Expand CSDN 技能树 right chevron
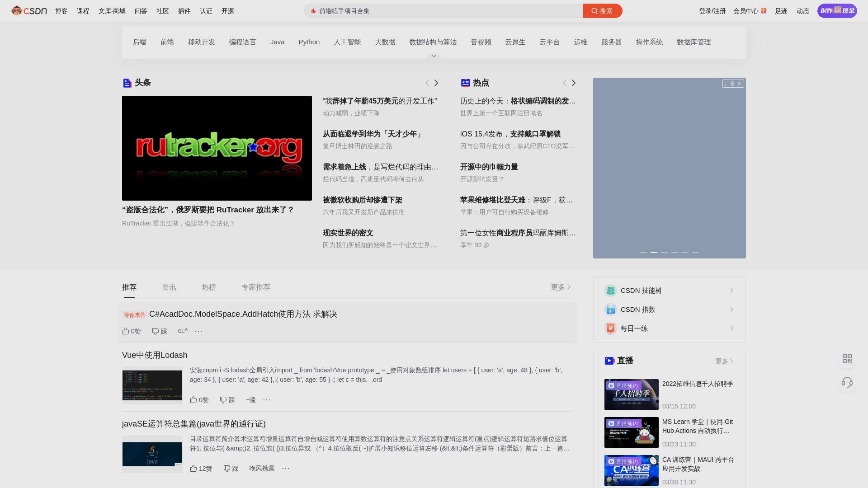Screen dimensions: 868x488 [731, 291]
